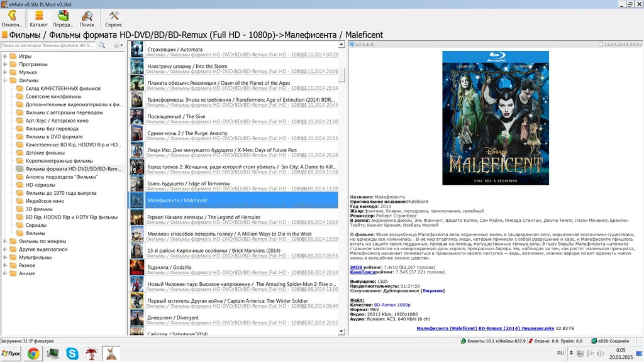644x362 pixels.
Task: Expand the Игры tree node
Action: pyautogui.click(x=5, y=56)
